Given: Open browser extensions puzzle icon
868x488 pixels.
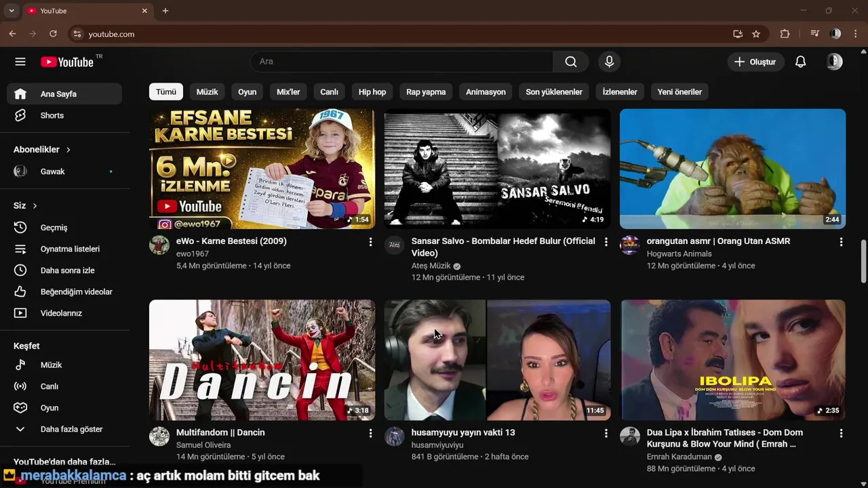Looking at the screenshot, I should [x=785, y=34].
